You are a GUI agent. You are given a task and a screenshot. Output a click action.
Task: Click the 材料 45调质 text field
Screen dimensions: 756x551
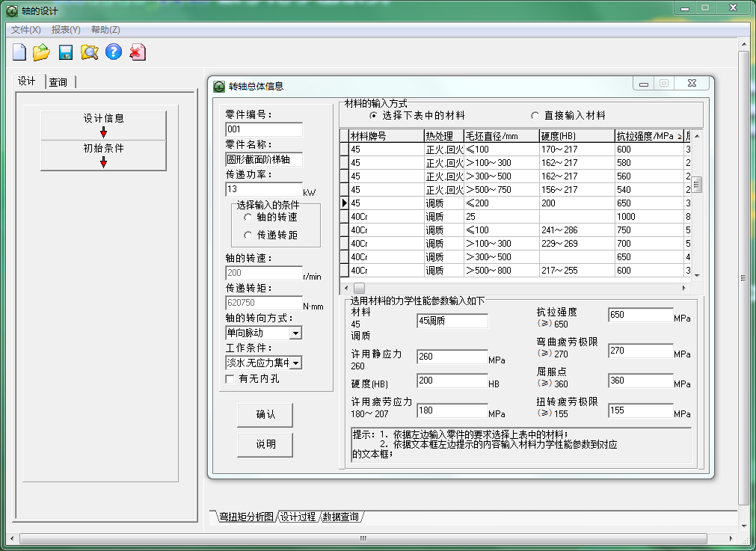(x=452, y=321)
